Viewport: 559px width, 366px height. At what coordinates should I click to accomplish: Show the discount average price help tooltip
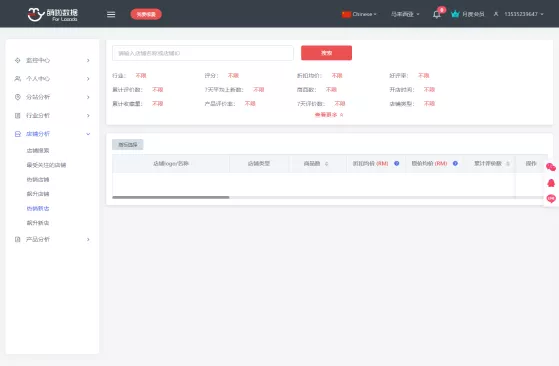396,164
